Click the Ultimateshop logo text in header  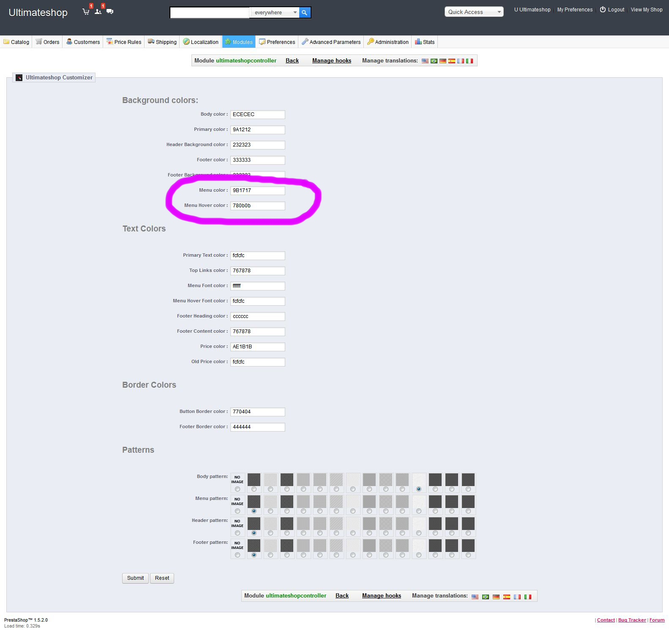38,13
